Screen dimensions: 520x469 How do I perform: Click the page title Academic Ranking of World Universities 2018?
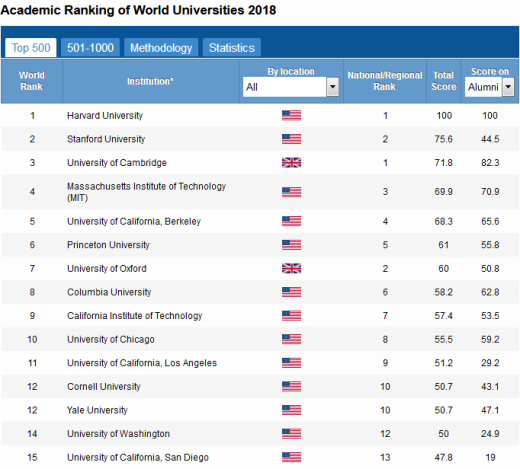(x=138, y=10)
